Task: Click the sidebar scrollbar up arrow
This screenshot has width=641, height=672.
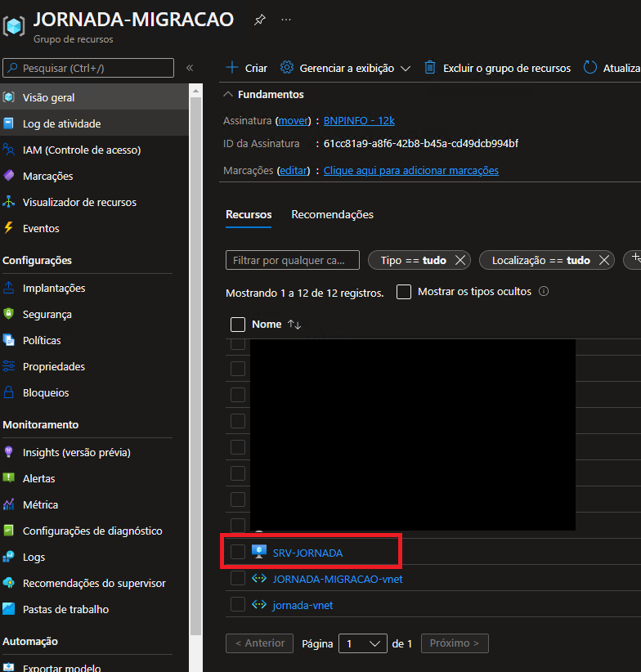Action: [195, 91]
